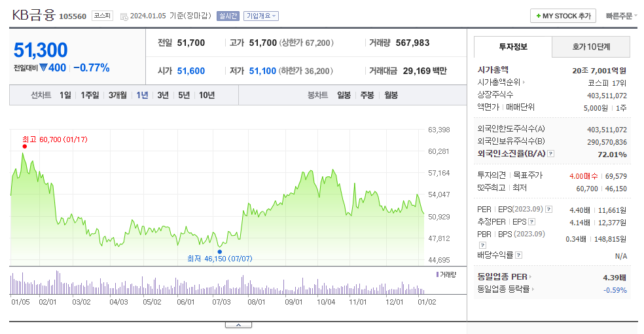
Task: Switch to the 투자정보 tab
Action: click(x=513, y=47)
